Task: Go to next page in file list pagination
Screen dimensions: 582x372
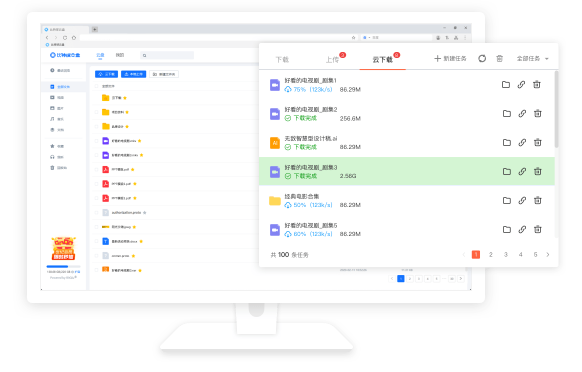Action: tap(461, 278)
